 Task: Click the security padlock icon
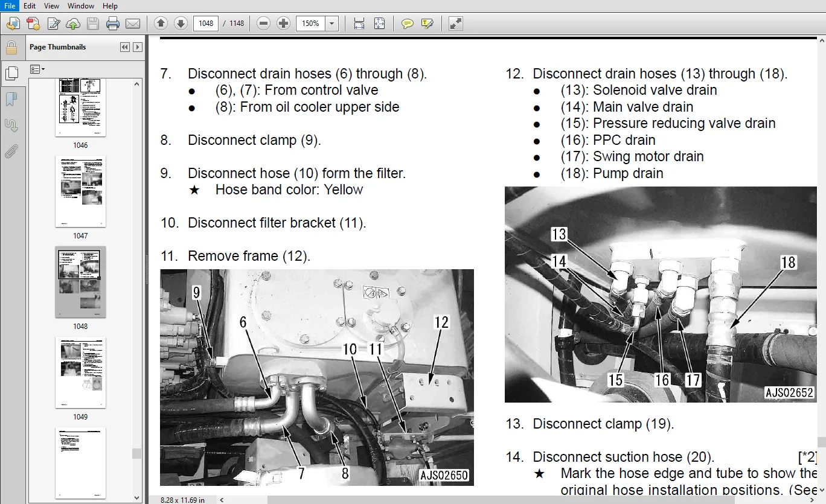(x=11, y=48)
